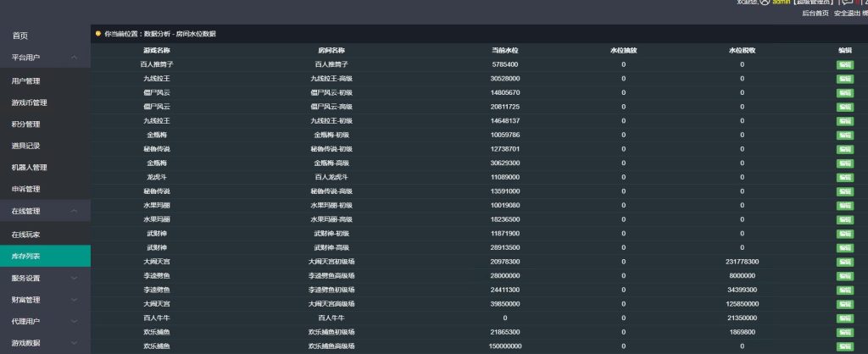Open 申诉管理 in the sidebar
This screenshot has height=354, width=868.
(x=26, y=189)
